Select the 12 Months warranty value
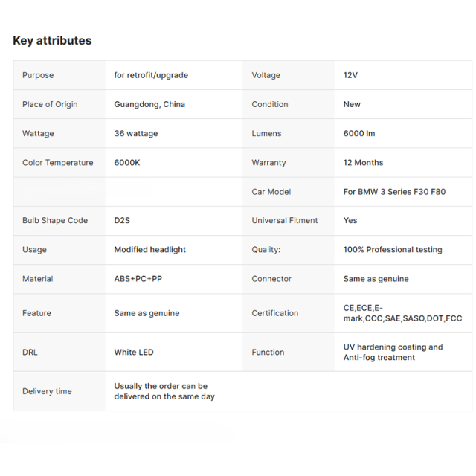Screen dimensions: 476x476 coord(364,163)
